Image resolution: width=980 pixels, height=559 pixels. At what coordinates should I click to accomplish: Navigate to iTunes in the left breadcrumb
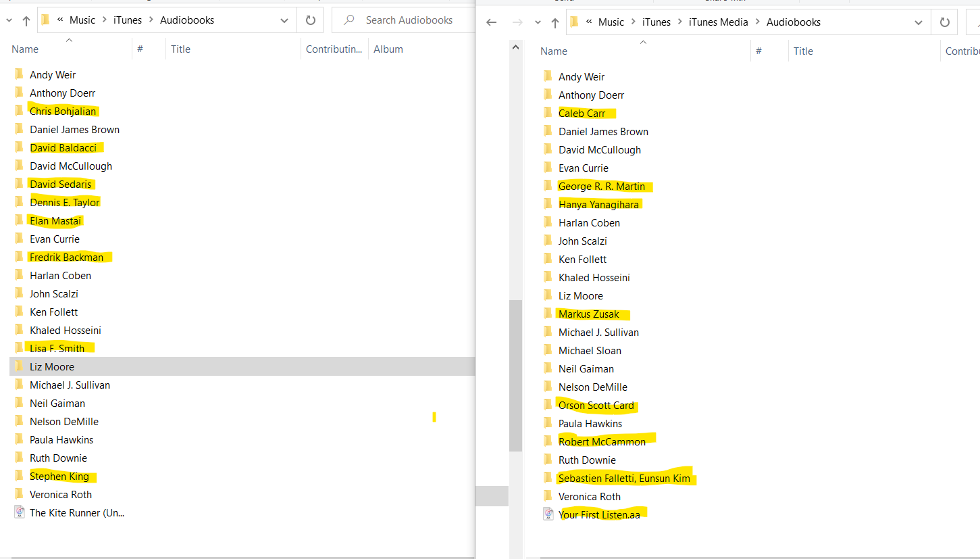(x=128, y=20)
